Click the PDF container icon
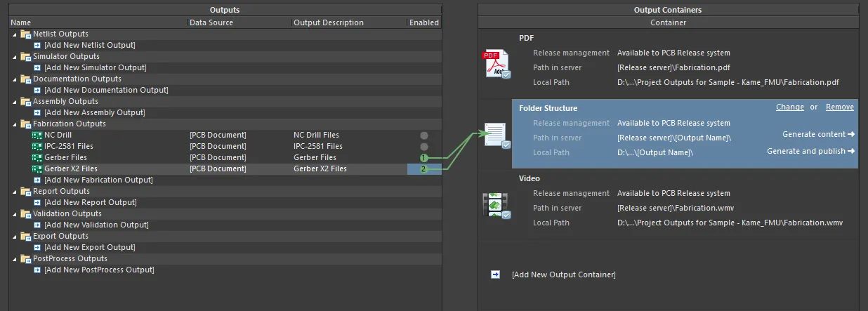Viewport: 868px width, 311px height. coord(497,64)
